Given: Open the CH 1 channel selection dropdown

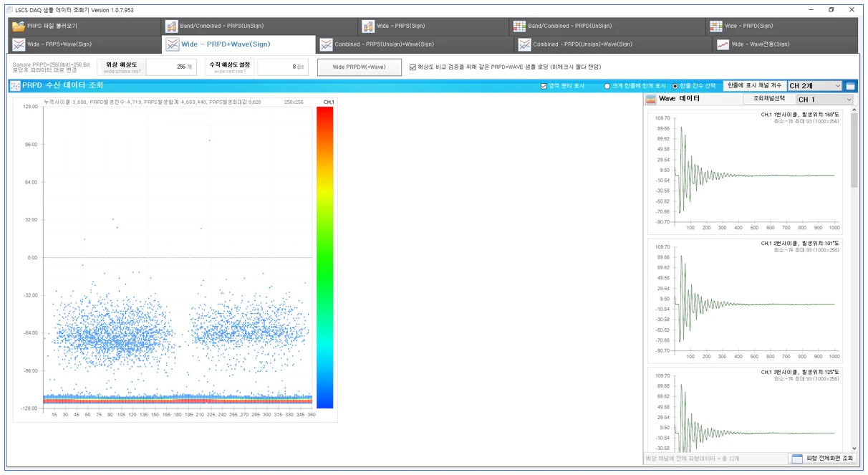Looking at the screenshot, I should pos(825,99).
